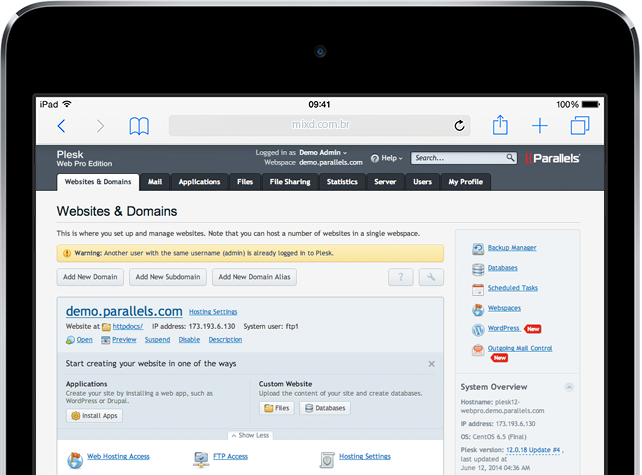Image resolution: width=642 pixels, height=475 pixels.
Task: Go back with Safari's back arrow
Action: [x=61, y=126]
